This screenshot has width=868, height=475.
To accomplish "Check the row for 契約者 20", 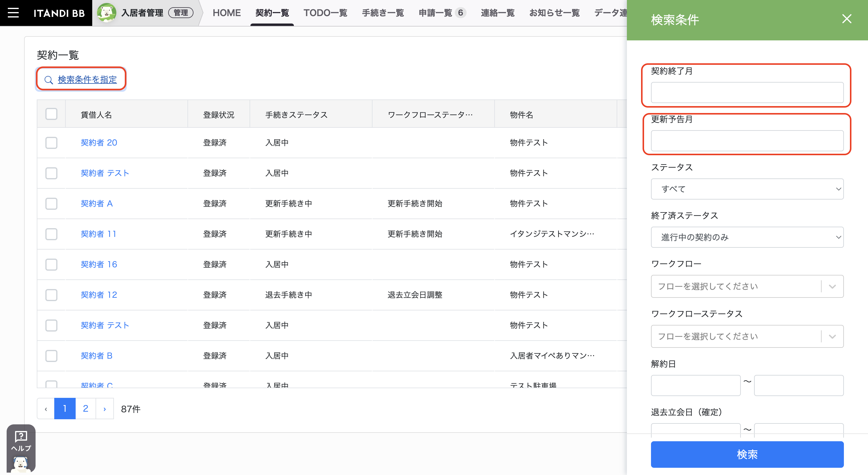I will (x=51, y=143).
